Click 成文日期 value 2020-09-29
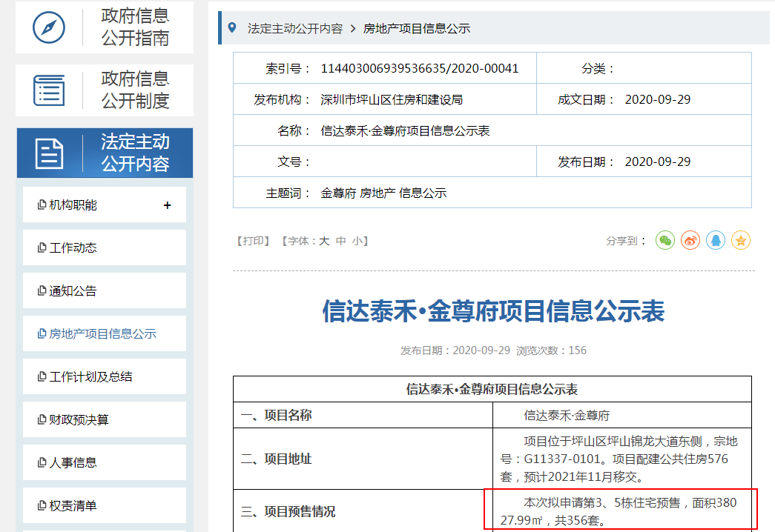This screenshot has width=775, height=532. point(658,100)
